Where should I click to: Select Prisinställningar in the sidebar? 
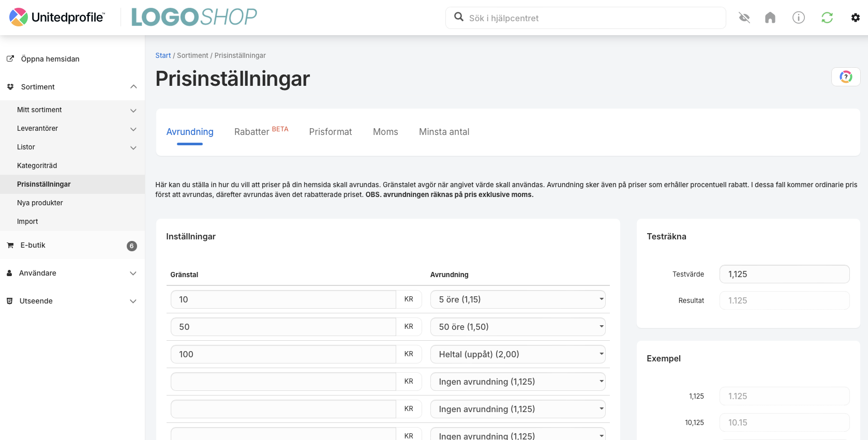(72, 184)
